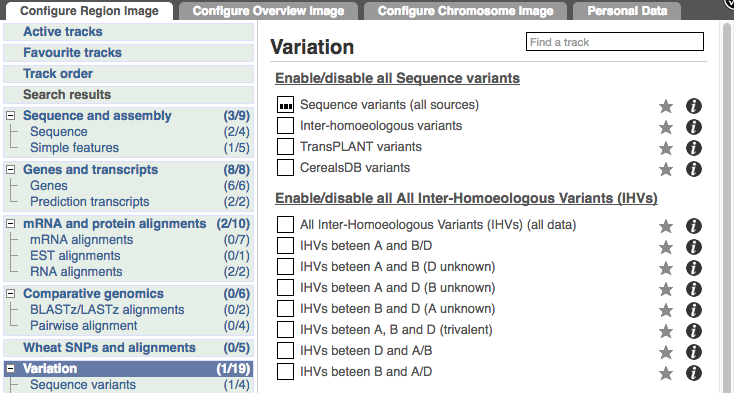The image size is (734, 393).
Task: Select Prediction transcripts in the sidebar
Action: [89, 202]
